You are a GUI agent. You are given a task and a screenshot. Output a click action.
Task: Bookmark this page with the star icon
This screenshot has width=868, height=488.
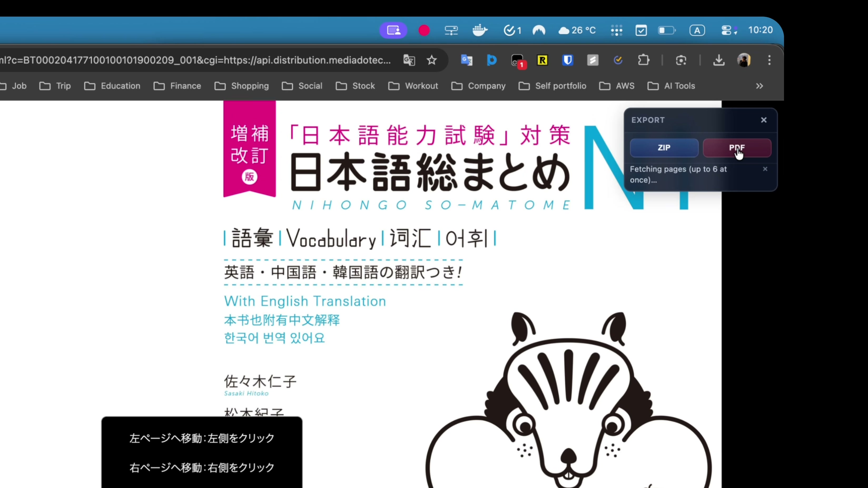tap(432, 60)
